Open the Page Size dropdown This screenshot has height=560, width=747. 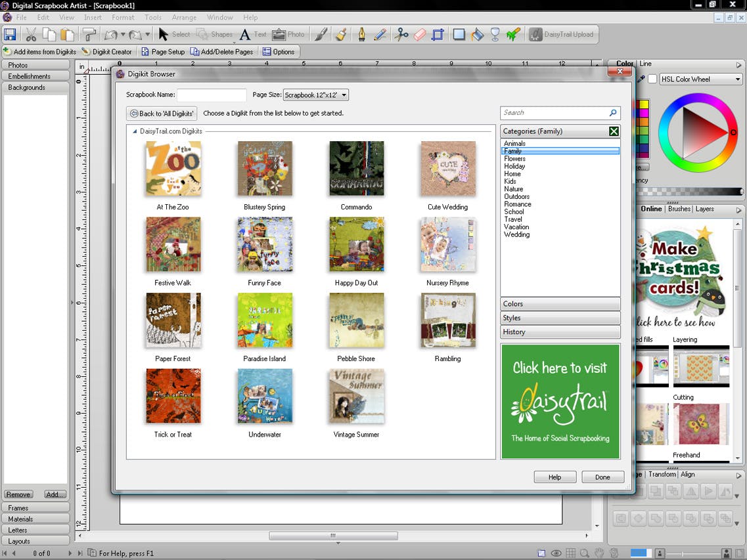coord(316,95)
